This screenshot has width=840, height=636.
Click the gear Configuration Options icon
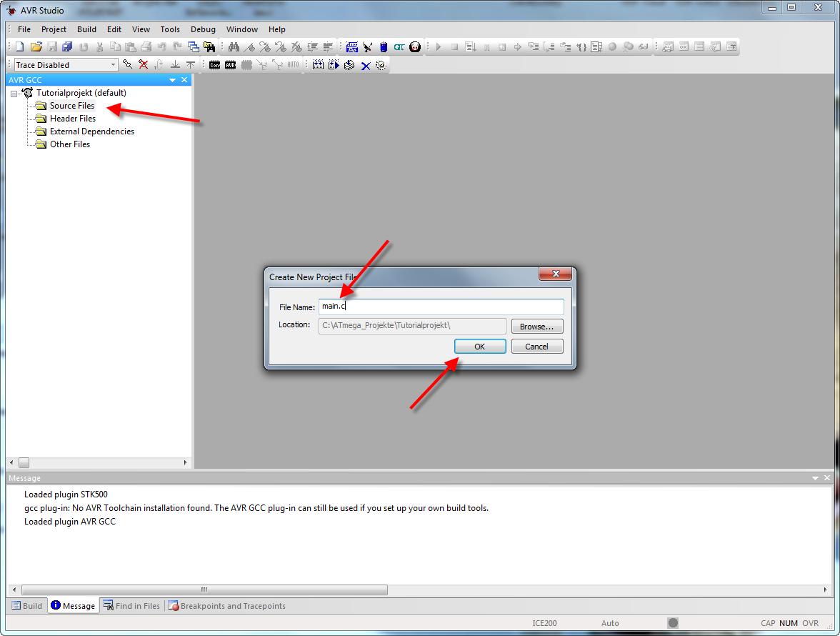point(381,65)
